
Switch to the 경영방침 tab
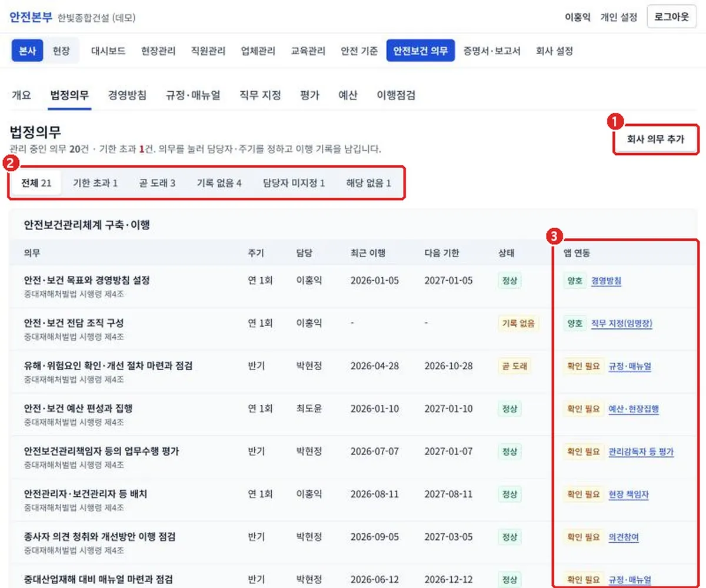pos(128,95)
